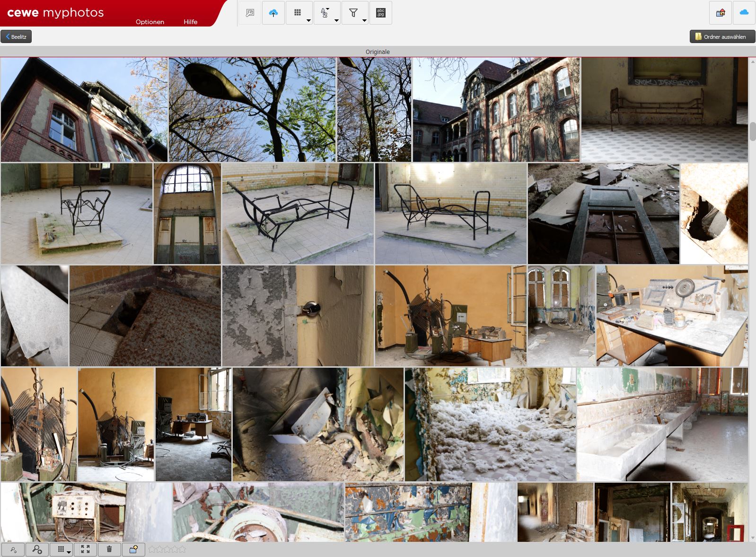
Task: Toggle the abc.jpg filename display icon
Action: click(380, 13)
